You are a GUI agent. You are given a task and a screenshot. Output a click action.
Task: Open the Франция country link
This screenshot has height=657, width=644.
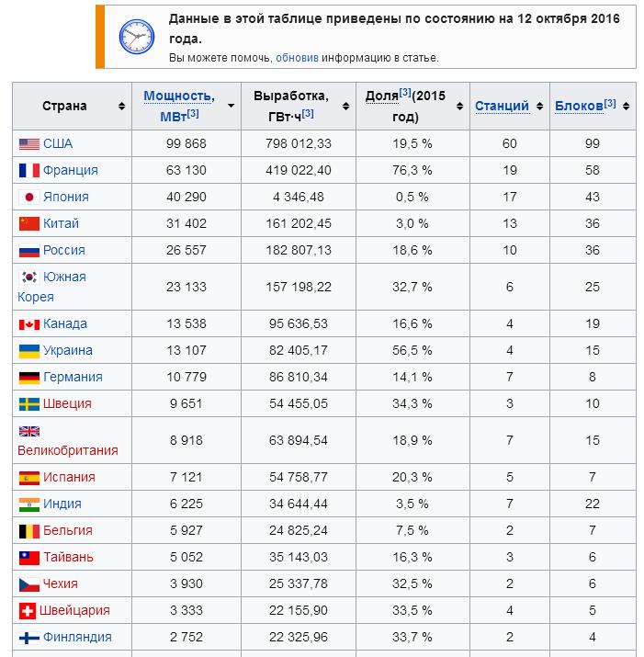click(71, 171)
